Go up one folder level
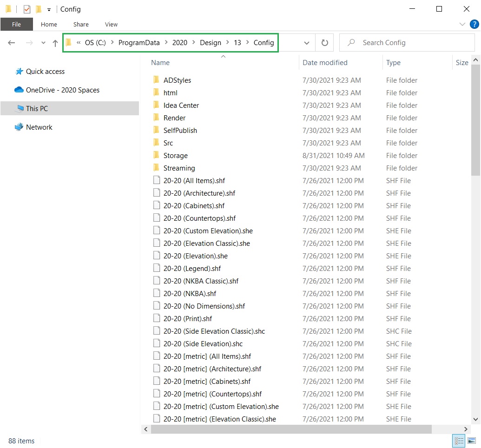 coord(55,43)
